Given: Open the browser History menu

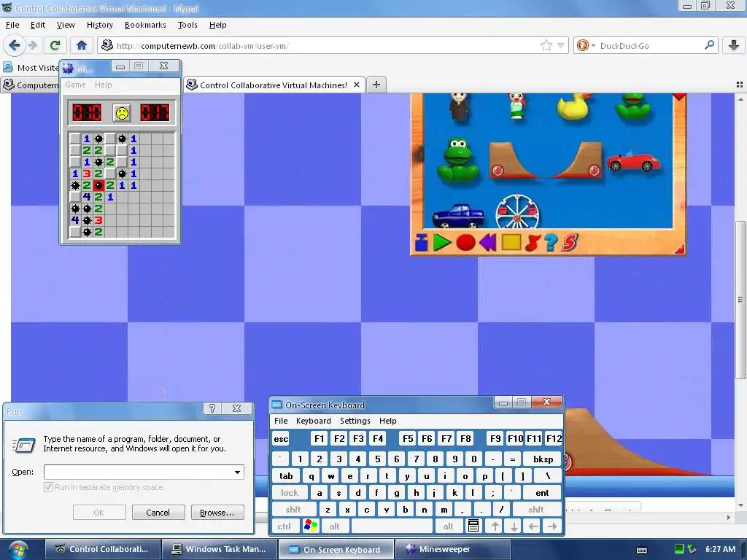Looking at the screenshot, I should tap(99, 25).
